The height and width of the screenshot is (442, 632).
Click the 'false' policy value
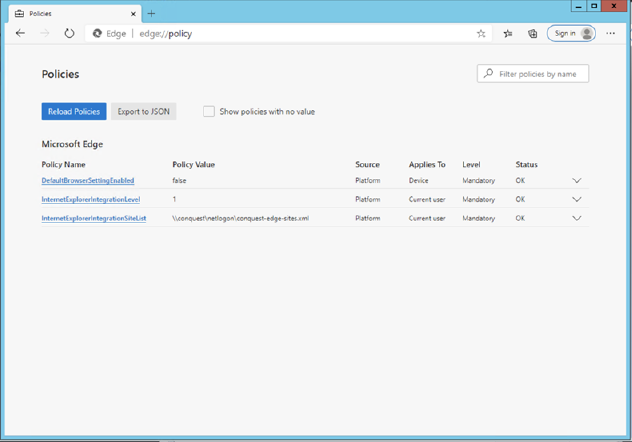[x=179, y=181]
